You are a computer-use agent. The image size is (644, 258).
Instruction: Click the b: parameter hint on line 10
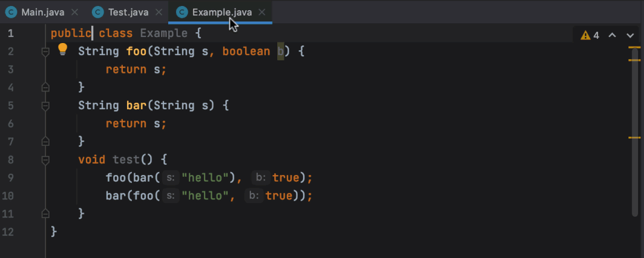click(254, 196)
